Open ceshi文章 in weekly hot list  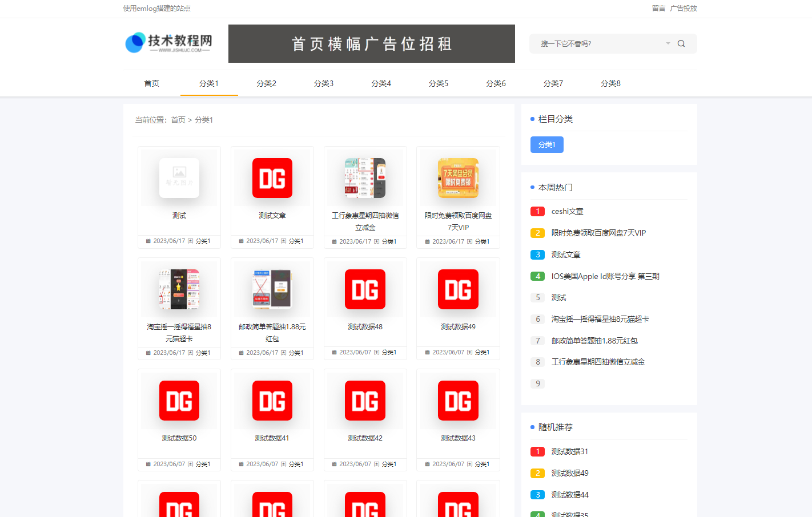pyautogui.click(x=567, y=212)
